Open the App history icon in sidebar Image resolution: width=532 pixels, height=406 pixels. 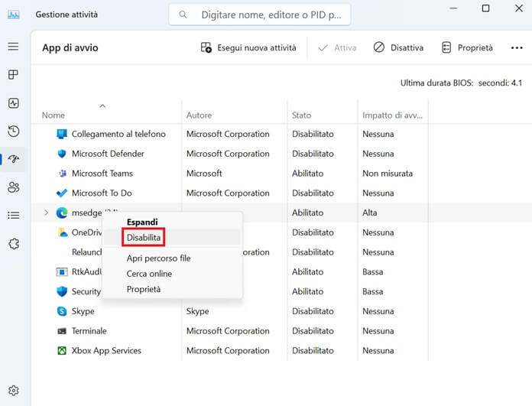tap(14, 131)
